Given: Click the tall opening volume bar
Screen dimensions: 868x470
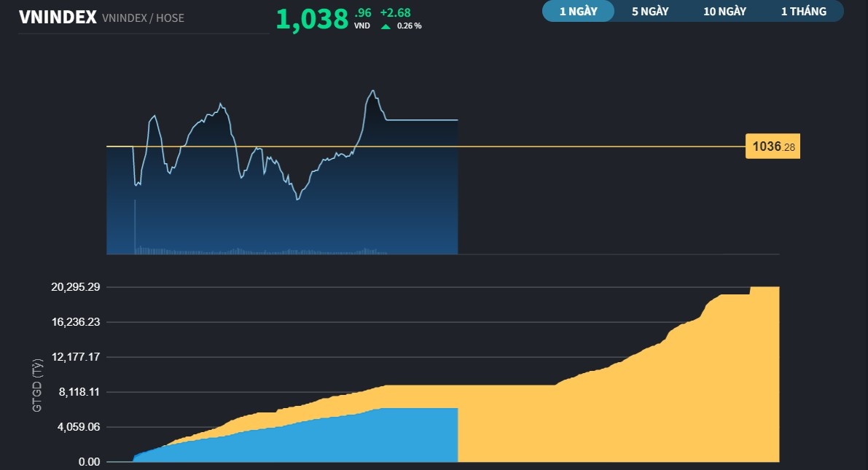Looking at the screenshot, I should pos(135,226).
